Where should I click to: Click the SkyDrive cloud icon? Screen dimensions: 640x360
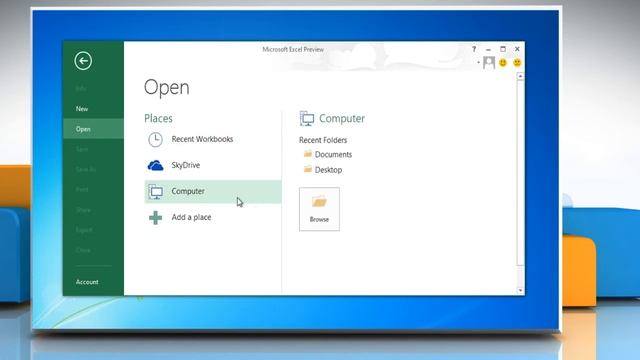pyautogui.click(x=155, y=165)
